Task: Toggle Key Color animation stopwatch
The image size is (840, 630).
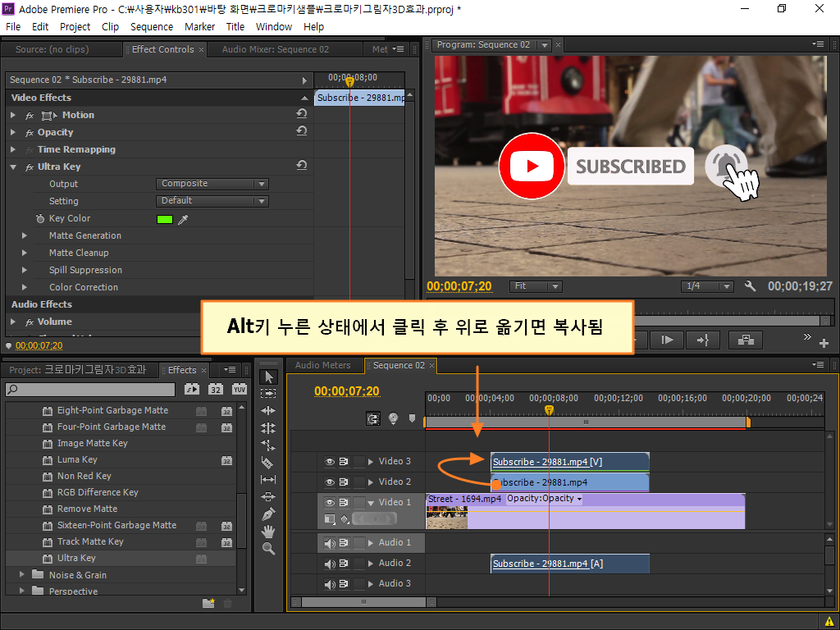Action: [40, 218]
